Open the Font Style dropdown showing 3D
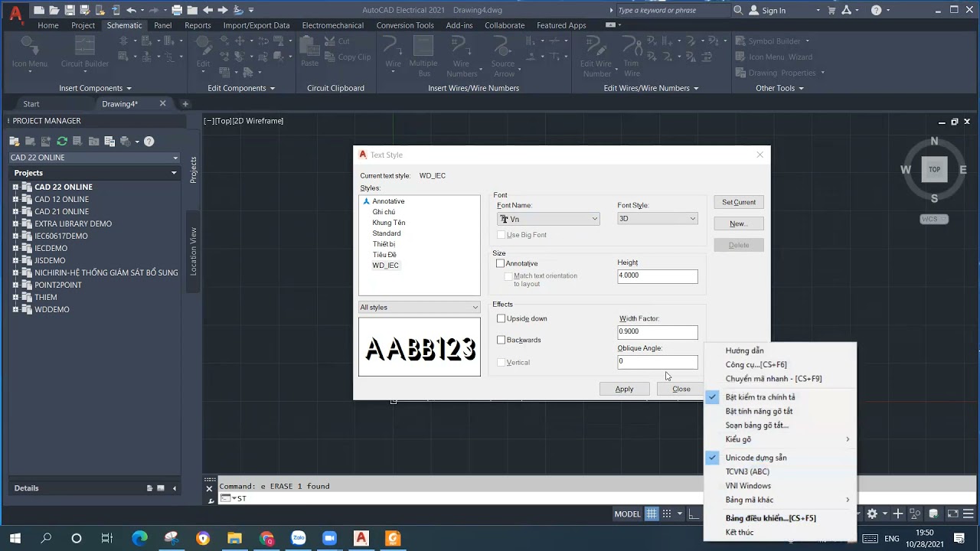Screen dimensions: 980x551 pos(658,219)
